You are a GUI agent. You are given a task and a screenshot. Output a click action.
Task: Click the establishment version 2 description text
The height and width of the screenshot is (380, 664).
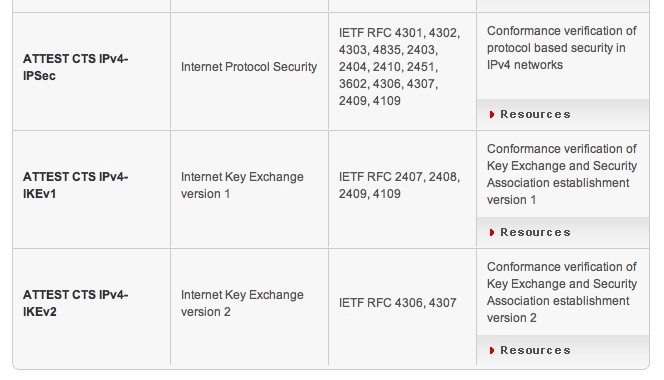point(562,292)
